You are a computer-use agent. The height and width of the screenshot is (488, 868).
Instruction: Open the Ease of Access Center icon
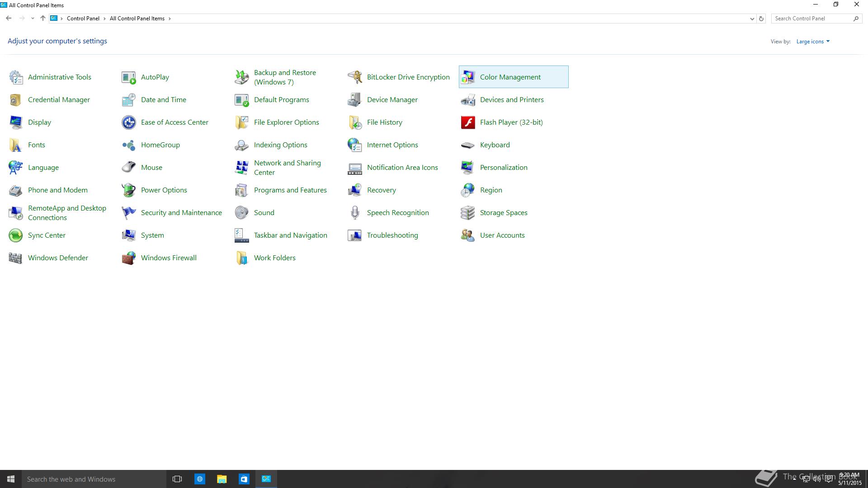point(129,122)
